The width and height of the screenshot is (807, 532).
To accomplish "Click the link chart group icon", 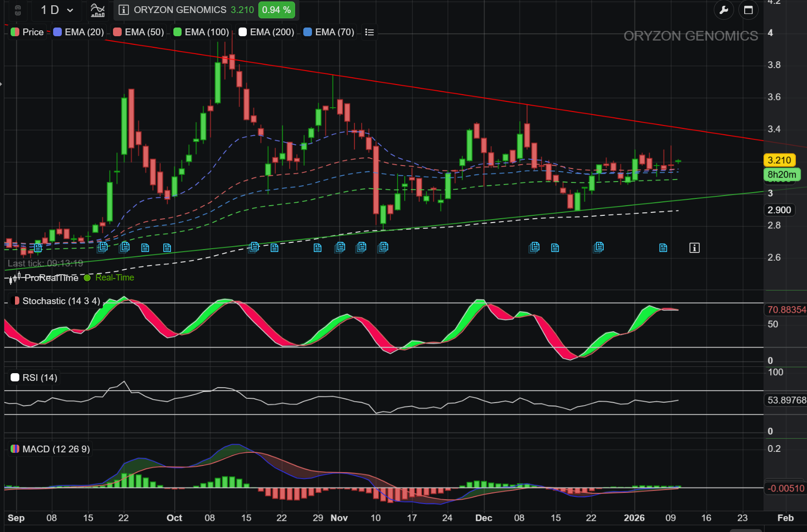I will coord(18,10).
